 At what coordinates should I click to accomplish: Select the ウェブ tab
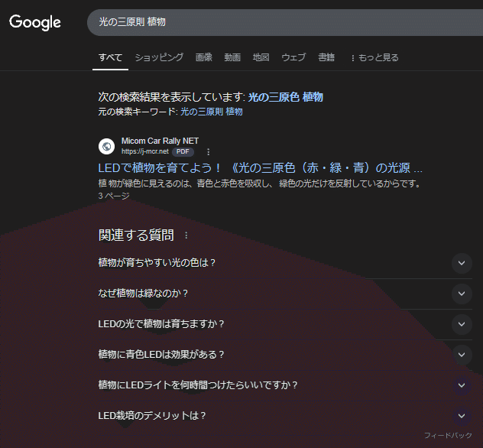293,57
